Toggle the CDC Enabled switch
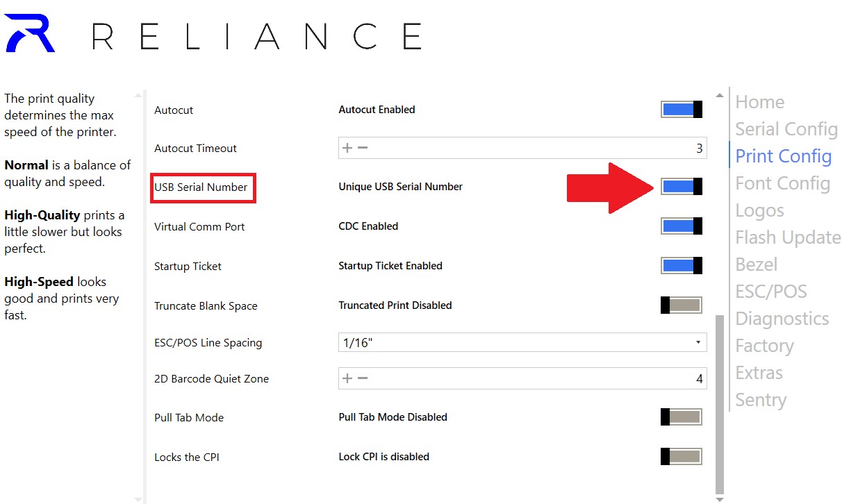 pyautogui.click(x=681, y=226)
